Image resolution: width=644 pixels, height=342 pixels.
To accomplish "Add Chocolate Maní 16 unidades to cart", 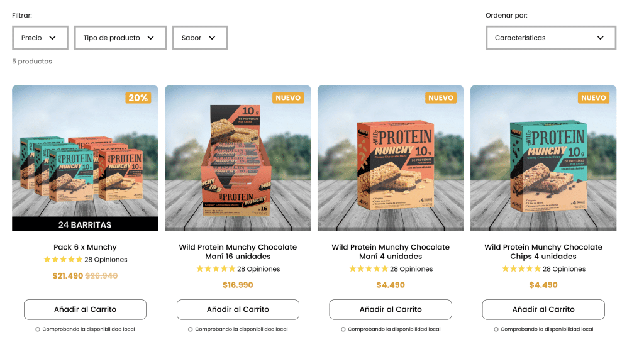I will pos(238,309).
